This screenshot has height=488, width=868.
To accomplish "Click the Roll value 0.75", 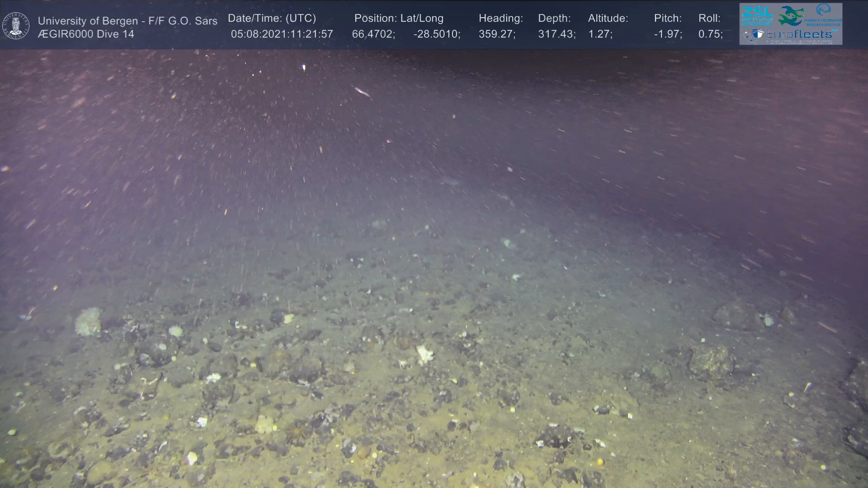I will tap(710, 34).
